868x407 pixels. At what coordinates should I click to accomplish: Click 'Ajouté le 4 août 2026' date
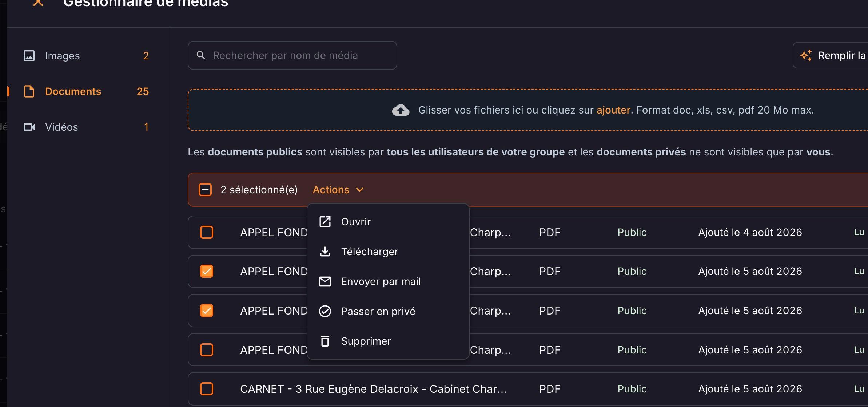tap(750, 232)
